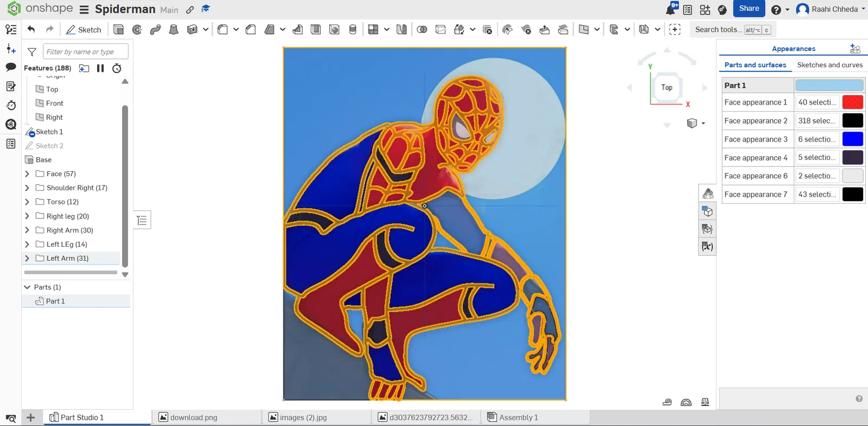
Task: Switch to the Parts and surfaces tab
Action: (x=755, y=65)
